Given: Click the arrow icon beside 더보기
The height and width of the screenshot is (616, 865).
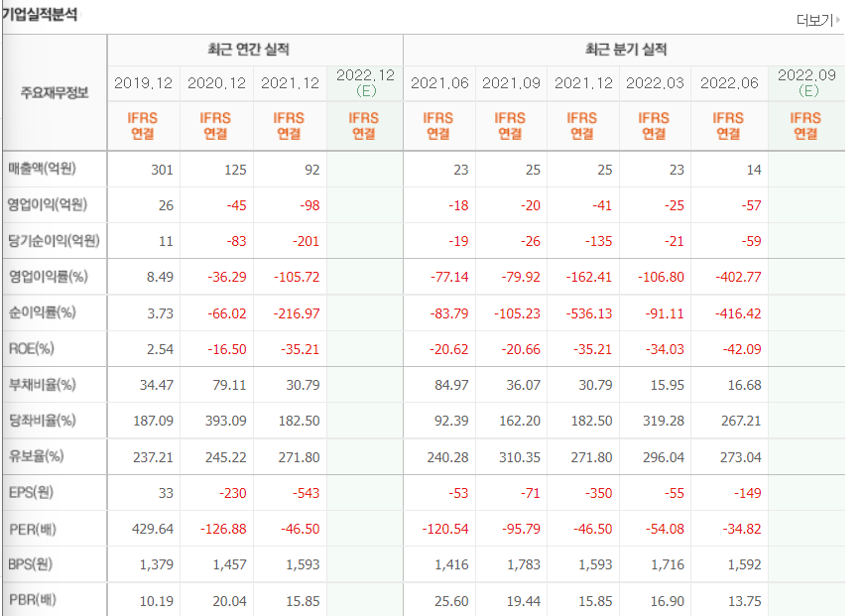Looking at the screenshot, I should pos(837,20).
